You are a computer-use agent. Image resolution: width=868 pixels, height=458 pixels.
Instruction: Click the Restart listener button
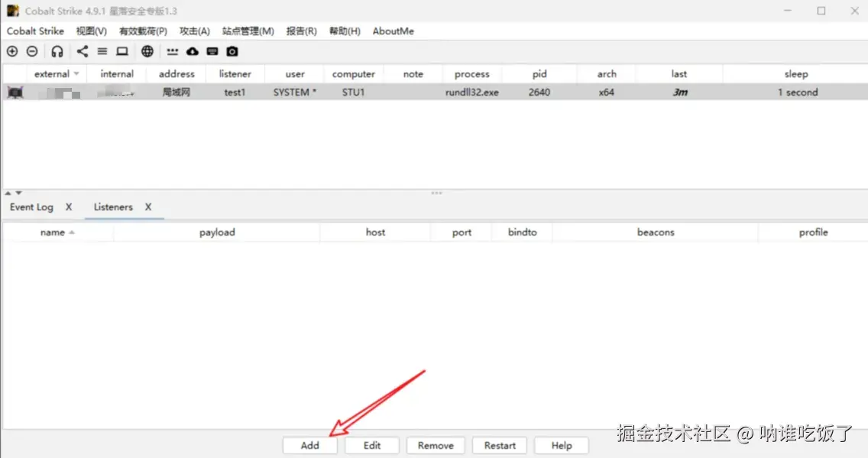coord(500,445)
